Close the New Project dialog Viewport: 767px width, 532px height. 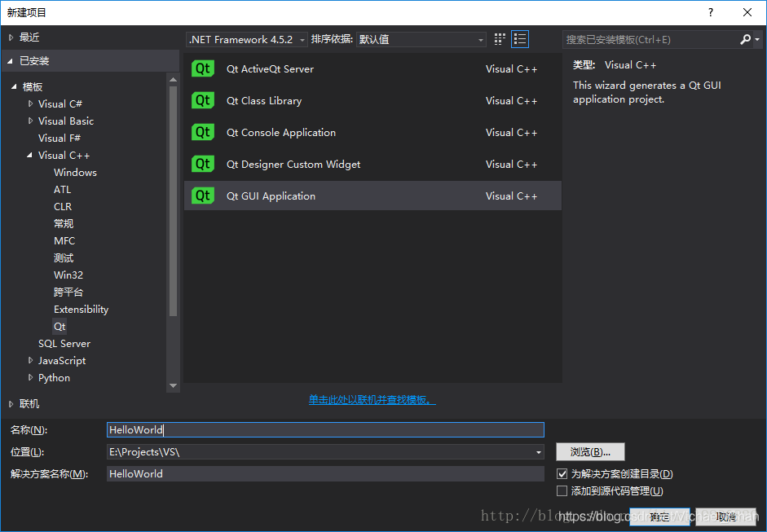click(x=747, y=13)
